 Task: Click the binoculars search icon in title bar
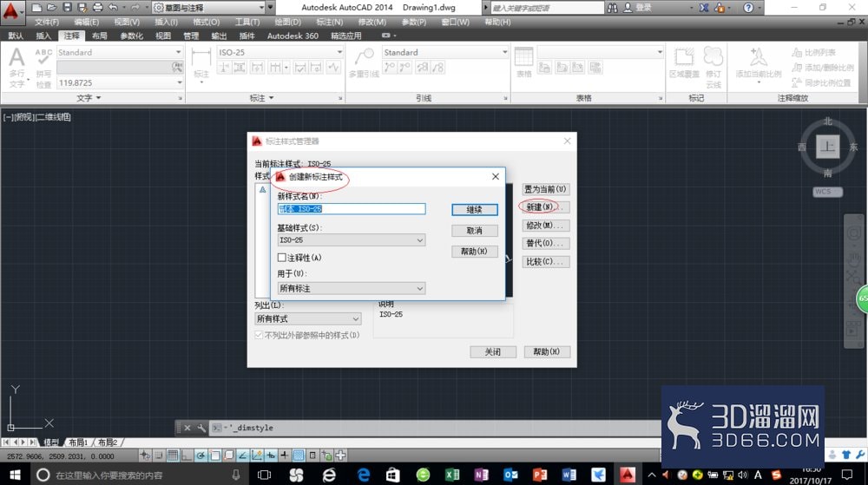612,8
